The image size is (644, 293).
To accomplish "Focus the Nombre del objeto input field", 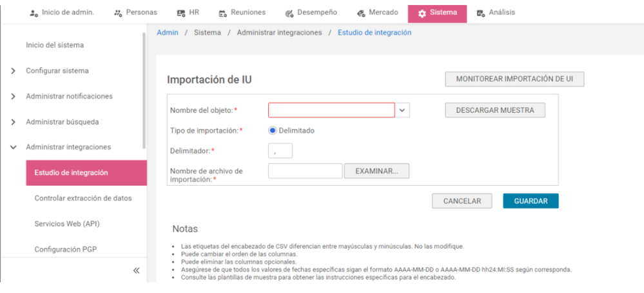I will pos(331,110).
